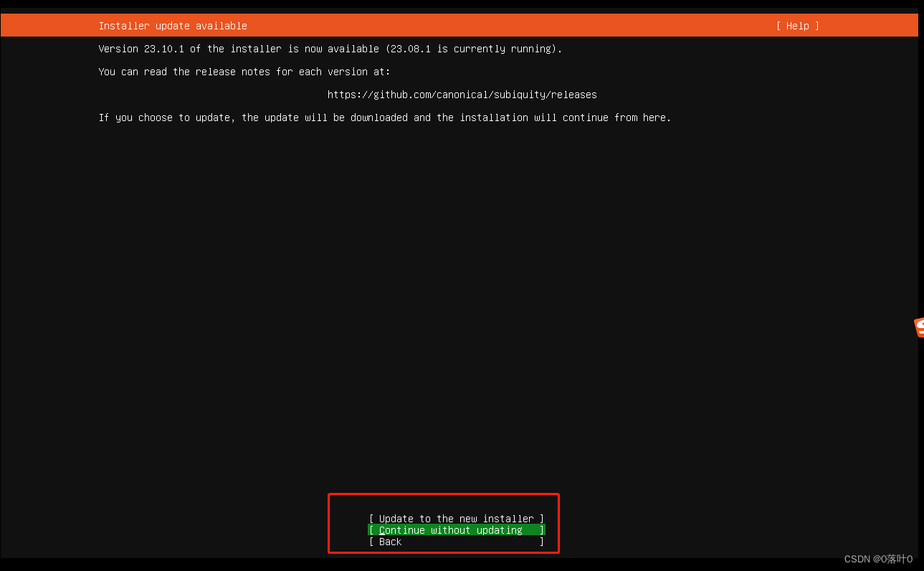Viewport: 924px width, 571px height.
Task: Click the 'Version 23.10.1 of the installer' line
Action: pyautogui.click(x=330, y=49)
